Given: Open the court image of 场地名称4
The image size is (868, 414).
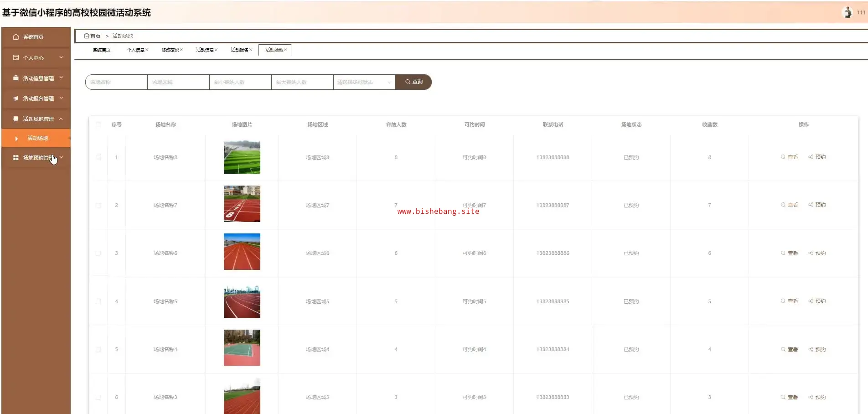Looking at the screenshot, I should 242,348.
